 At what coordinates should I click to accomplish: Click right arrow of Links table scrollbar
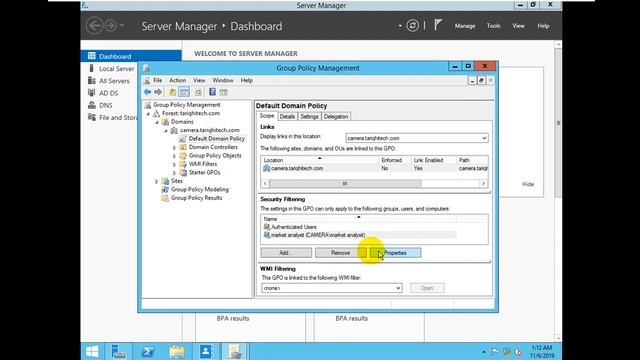[x=484, y=184]
